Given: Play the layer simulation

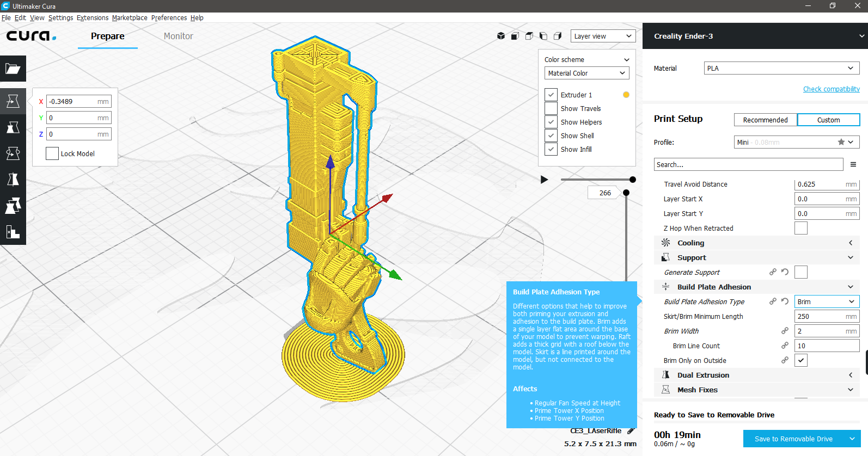Looking at the screenshot, I should [x=544, y=180].
